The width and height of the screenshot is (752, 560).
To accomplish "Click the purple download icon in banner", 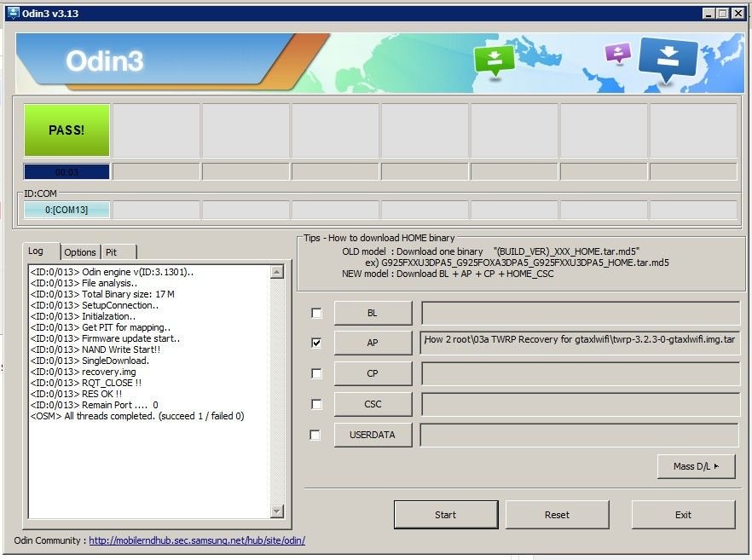I will (617, 53).
